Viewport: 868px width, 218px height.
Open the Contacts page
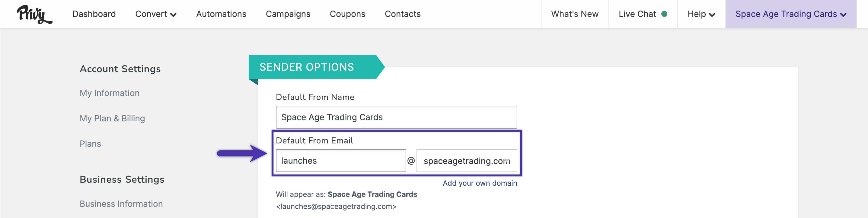click(x=403, y=14)
